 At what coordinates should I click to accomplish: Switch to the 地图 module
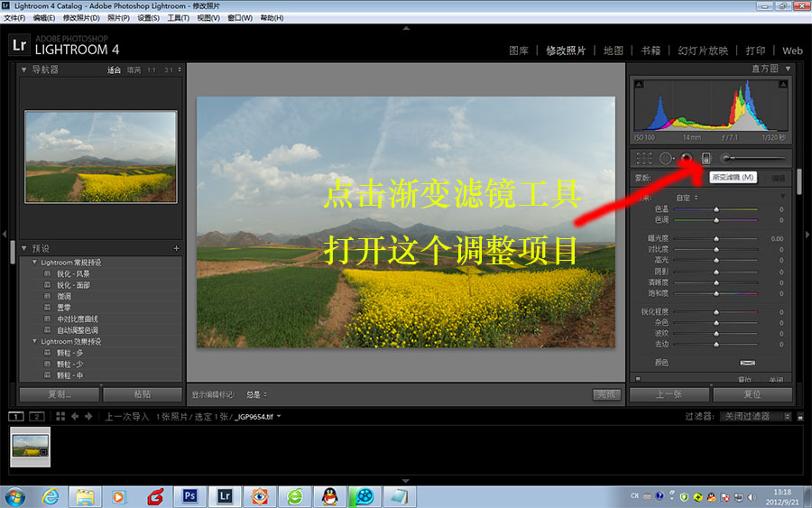[614, 51]
